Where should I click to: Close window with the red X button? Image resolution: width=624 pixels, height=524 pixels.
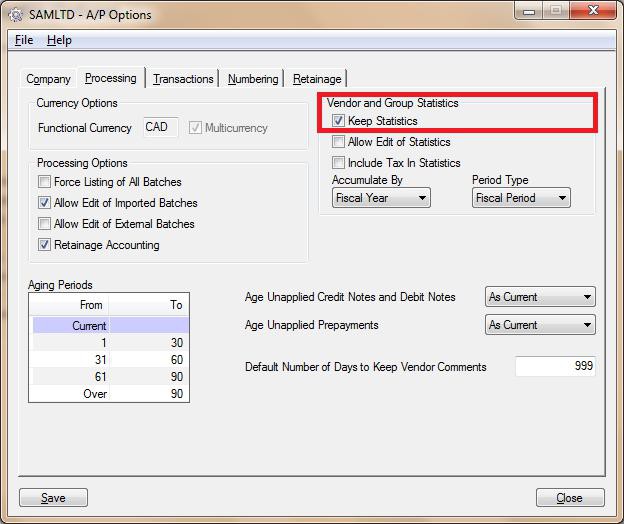click(x=593, y=10)
